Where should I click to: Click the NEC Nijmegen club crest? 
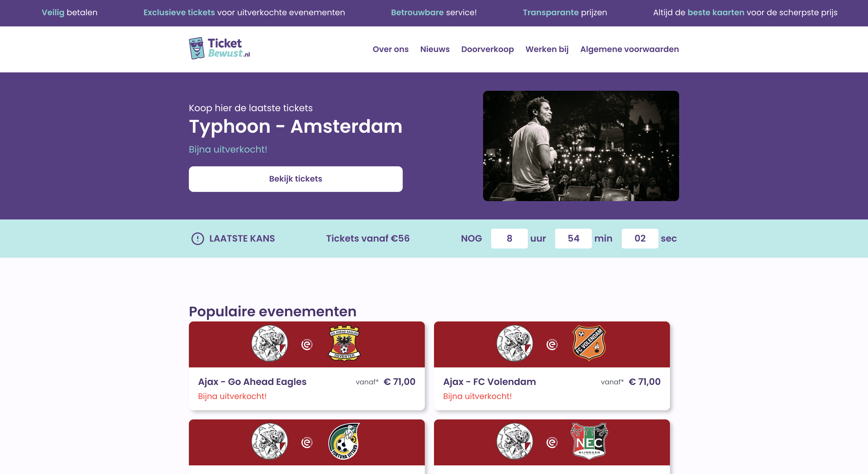point(589,441)
